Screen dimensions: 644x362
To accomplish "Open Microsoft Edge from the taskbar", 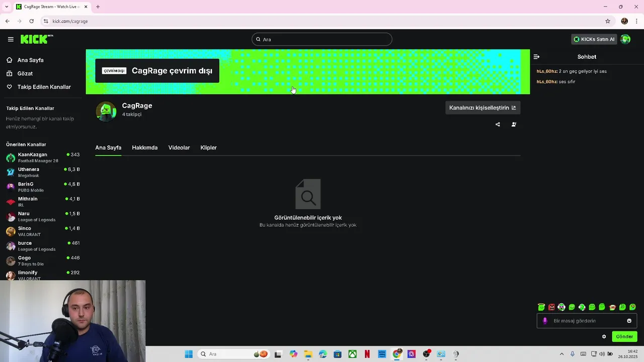I will 323,354.
